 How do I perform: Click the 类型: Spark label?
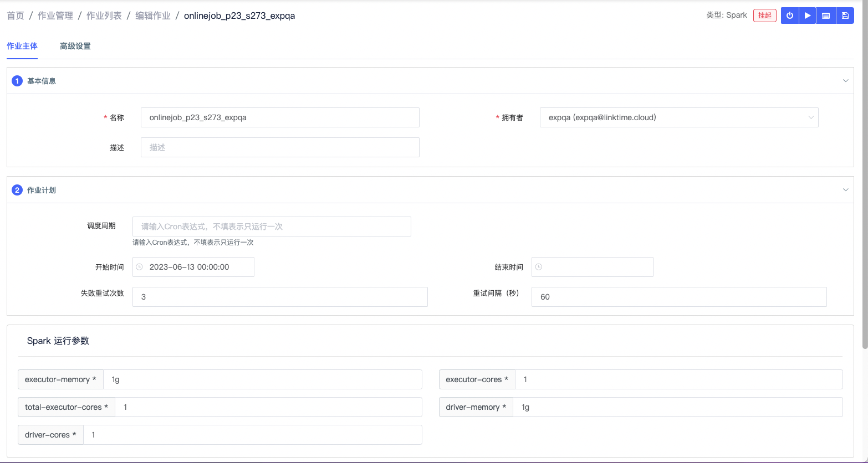click(x=727, y=16)
